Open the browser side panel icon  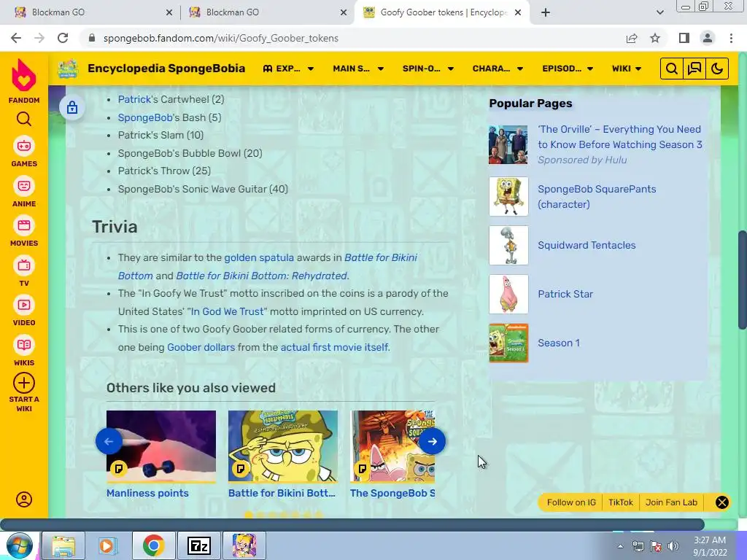pyautogui.click(x=684, y=38)
